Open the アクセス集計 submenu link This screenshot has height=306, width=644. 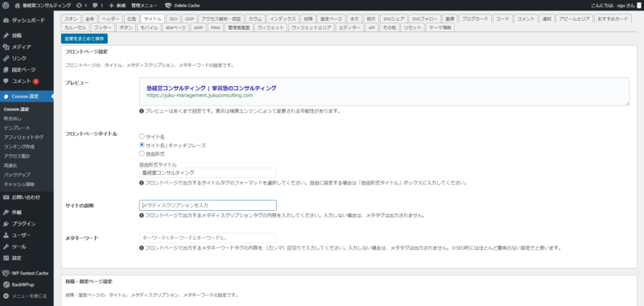tap(17, 156)
